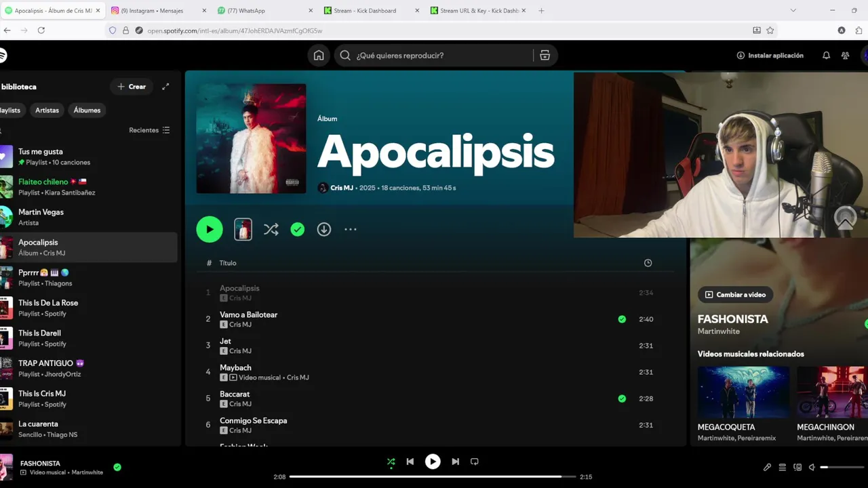Download the Apocalipsis album

[x=324, y=230]
